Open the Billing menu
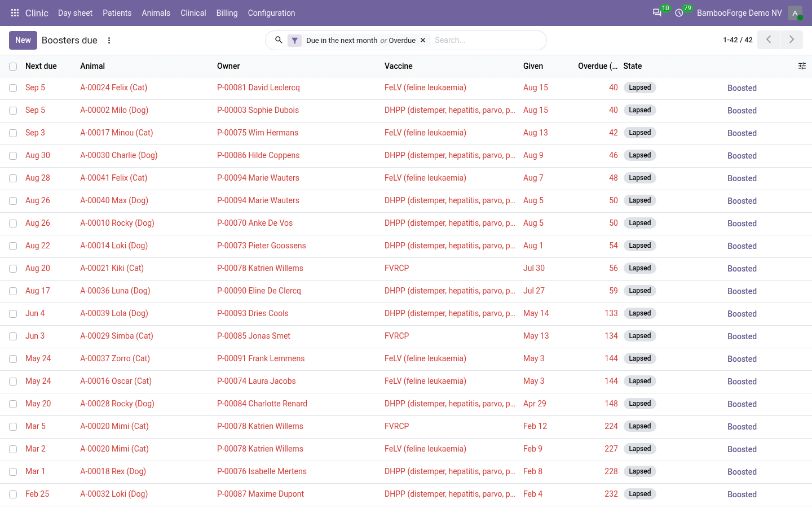The height and width of the screenshot is (508, 812). pos(227,13)
